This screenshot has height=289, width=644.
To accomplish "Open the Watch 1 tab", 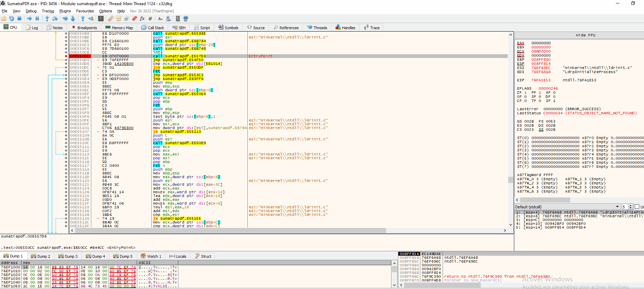I will pos(151,256).
